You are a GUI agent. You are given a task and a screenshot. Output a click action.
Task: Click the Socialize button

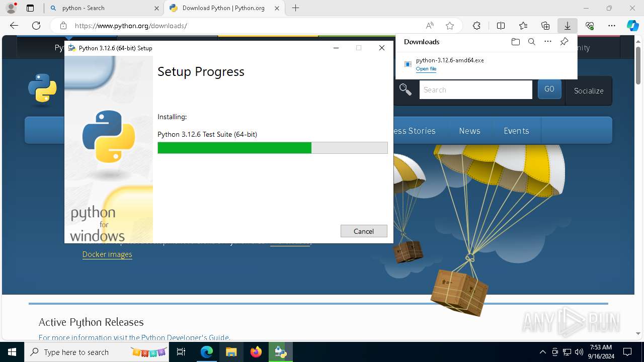589,90
